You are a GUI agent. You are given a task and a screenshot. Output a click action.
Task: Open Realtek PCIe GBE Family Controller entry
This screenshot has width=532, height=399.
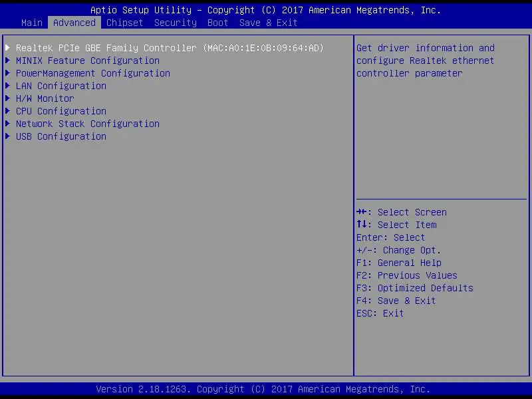(x=170, y=48)
